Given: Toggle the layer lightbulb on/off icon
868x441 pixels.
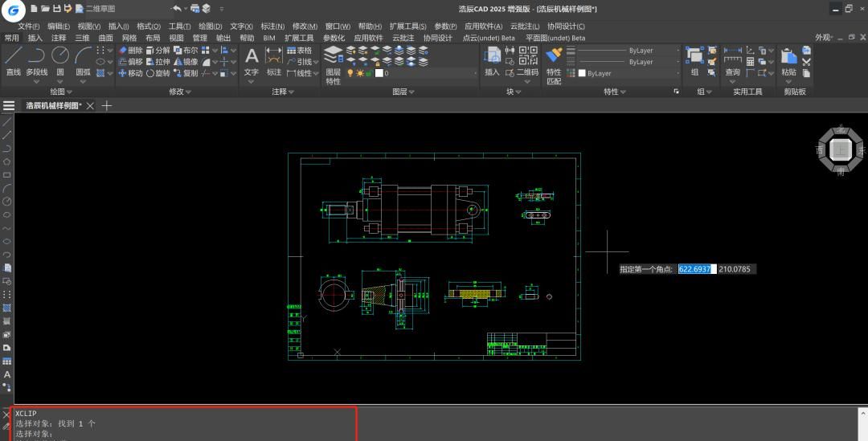Looking at the screenshot, I should tap(350, 73).
